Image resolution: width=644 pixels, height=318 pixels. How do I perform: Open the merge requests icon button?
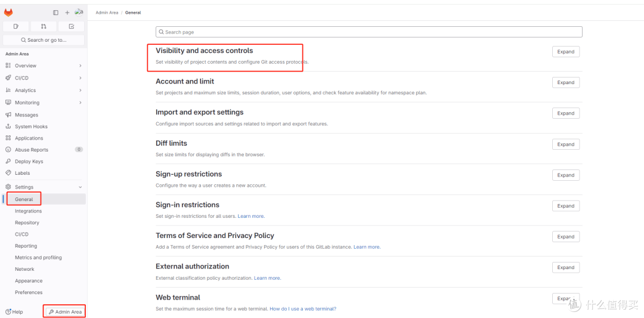[x=44, y=26]
